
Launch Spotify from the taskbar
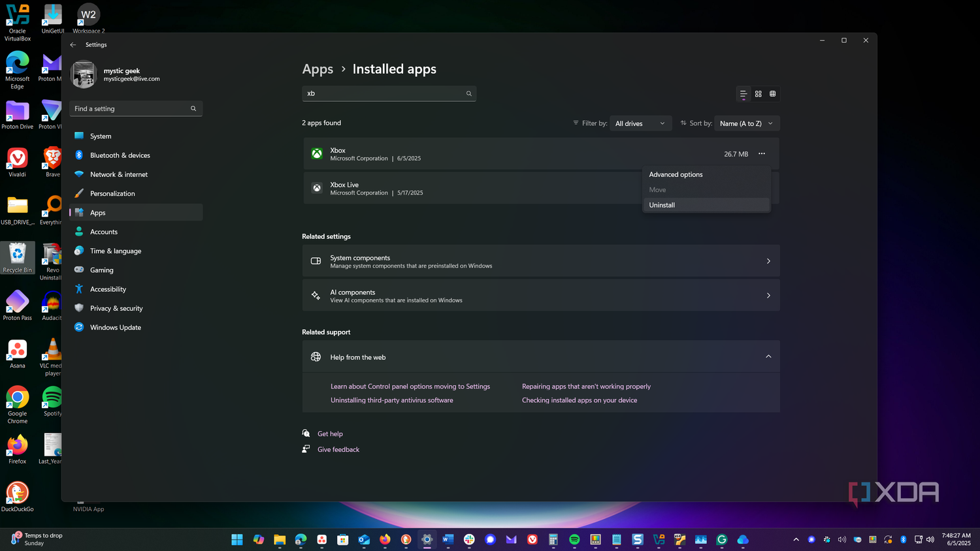(574, 539)
